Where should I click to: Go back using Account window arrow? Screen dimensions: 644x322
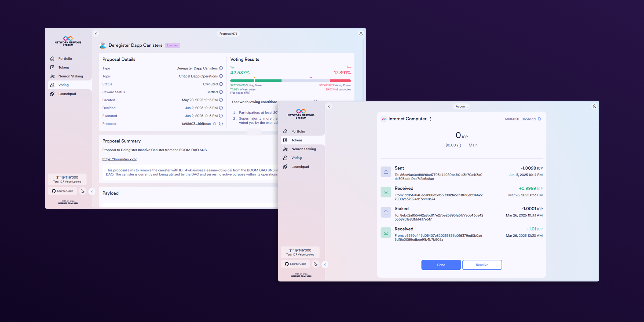pyautogui.click(x=329, y=107)
